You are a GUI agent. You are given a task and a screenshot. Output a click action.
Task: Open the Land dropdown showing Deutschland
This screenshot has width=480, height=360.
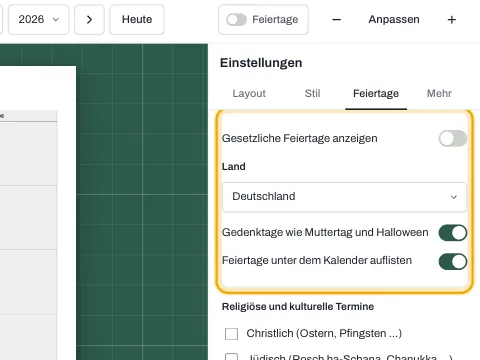[x=344, y=197]
